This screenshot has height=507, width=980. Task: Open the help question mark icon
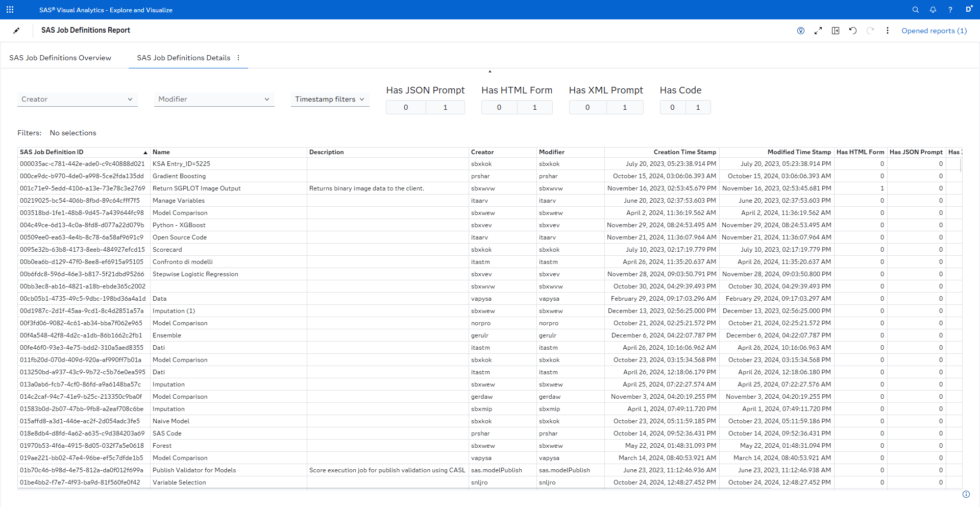[x=950, y=10]
